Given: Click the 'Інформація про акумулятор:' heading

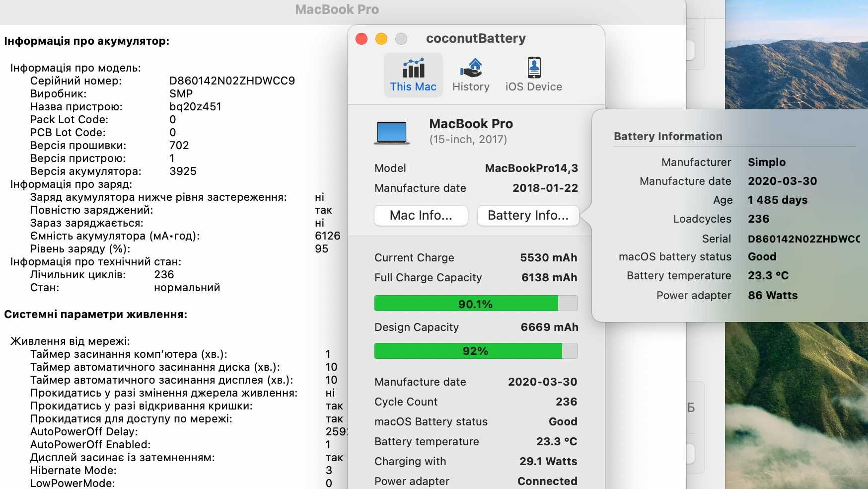Looking at the screenshot, I should pos(87,41).
